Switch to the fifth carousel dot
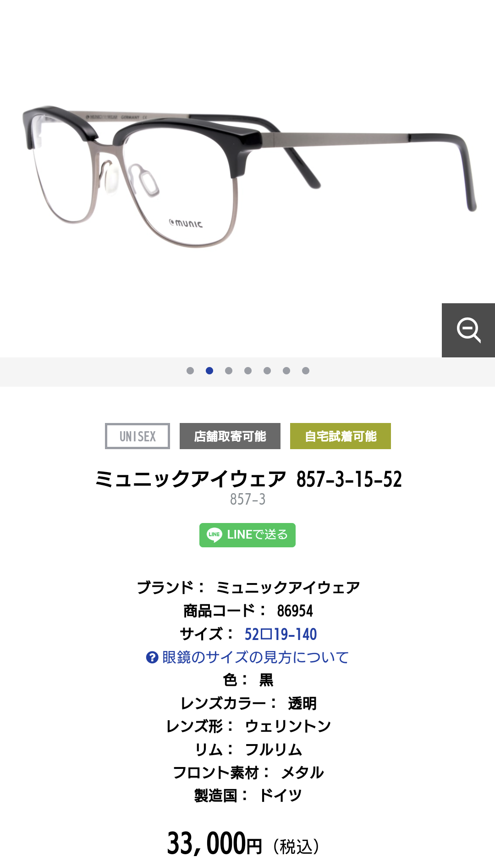This screenshot has height=868, width=495. (267, 371)
